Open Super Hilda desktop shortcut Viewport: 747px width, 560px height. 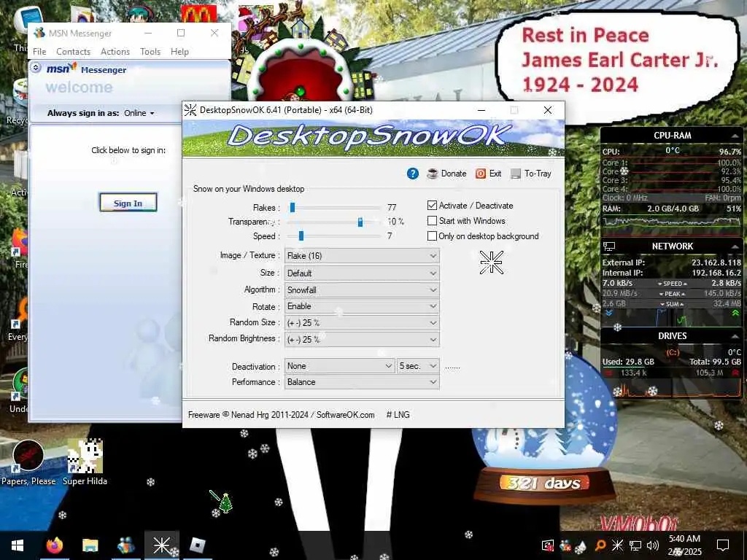pyautogui.click(x=85, y=462)
